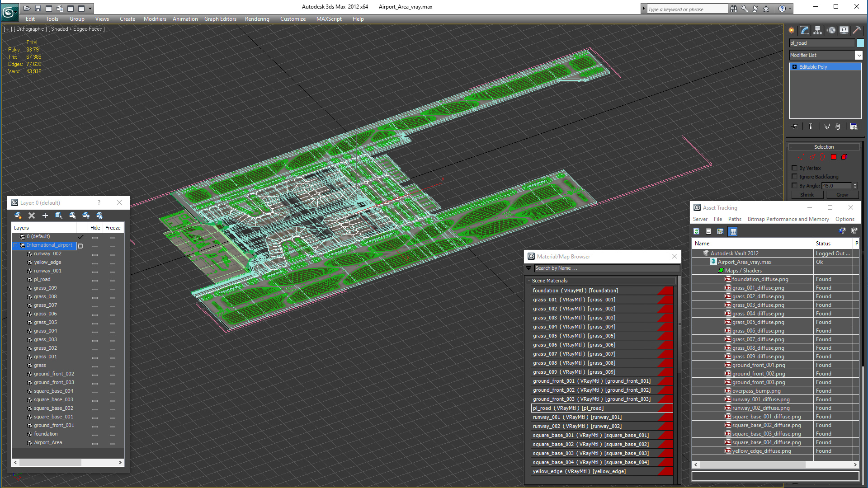Click the Grow selection button
Viewport: 868px width, 488px height.
tap(842, 195)
